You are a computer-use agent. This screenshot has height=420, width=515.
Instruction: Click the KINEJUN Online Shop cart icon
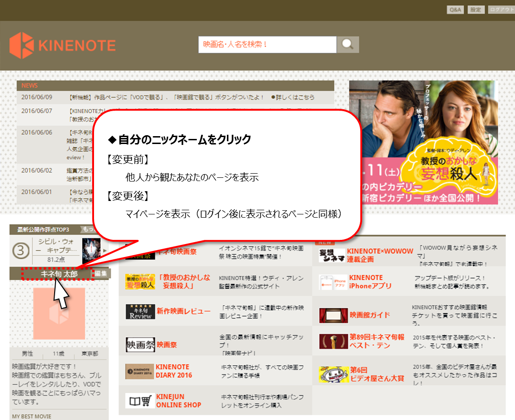(139, 401)
